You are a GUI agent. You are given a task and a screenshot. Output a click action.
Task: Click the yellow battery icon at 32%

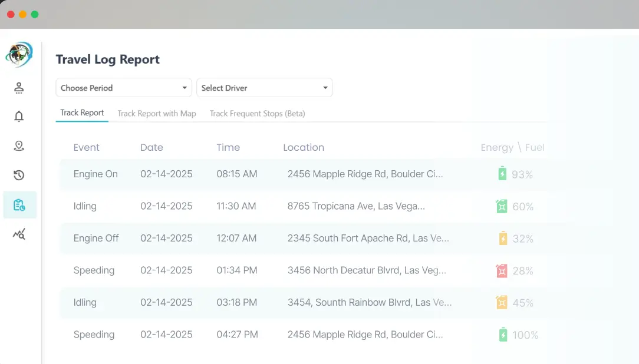[x=502, y=239]
